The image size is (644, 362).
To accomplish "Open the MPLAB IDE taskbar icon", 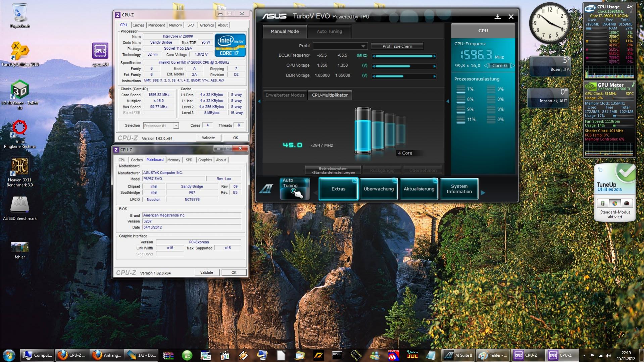I will (394, 355).
